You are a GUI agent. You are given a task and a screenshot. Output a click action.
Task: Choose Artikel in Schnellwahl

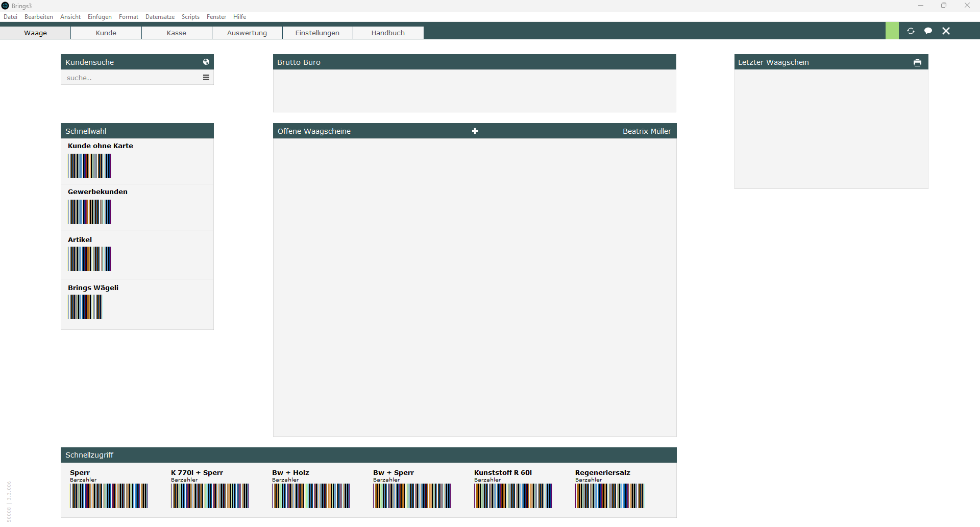(89, 258)
